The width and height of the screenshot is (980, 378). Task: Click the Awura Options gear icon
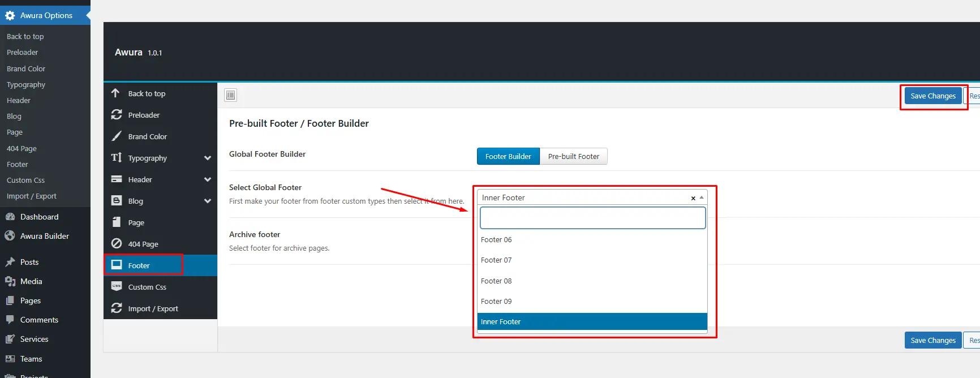[10, 15]
